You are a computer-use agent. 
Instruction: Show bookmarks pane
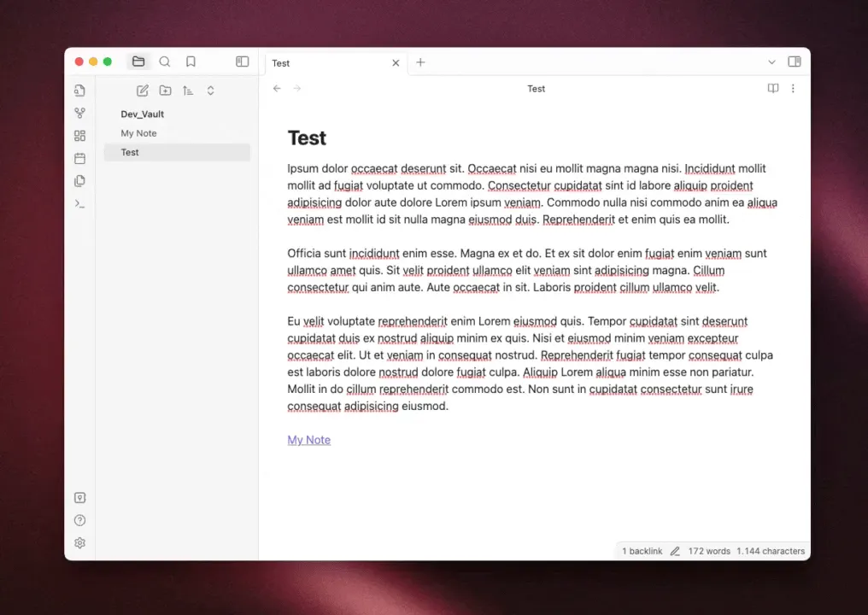pyautogui.click(x=191, y=61)
